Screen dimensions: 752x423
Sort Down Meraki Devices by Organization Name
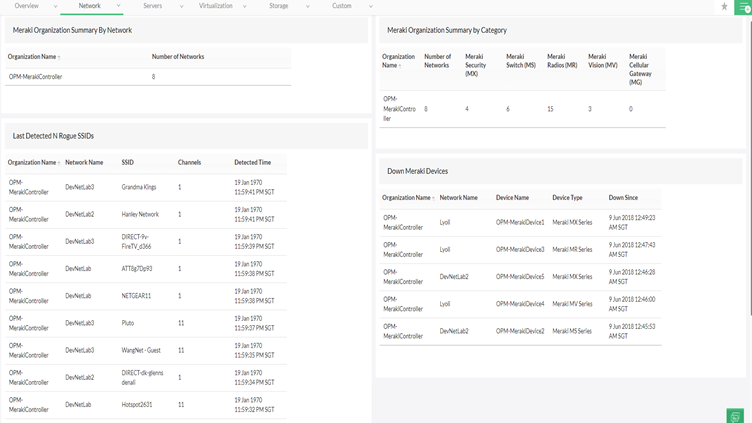[x=407, y=198]
